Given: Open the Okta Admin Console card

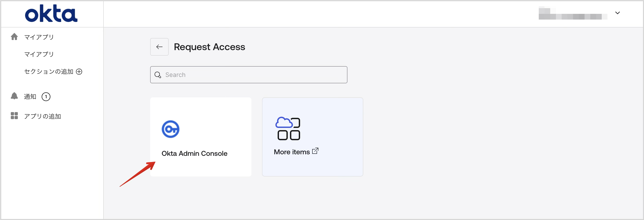Looking at the screenshot, I should [x=201, y=137].
